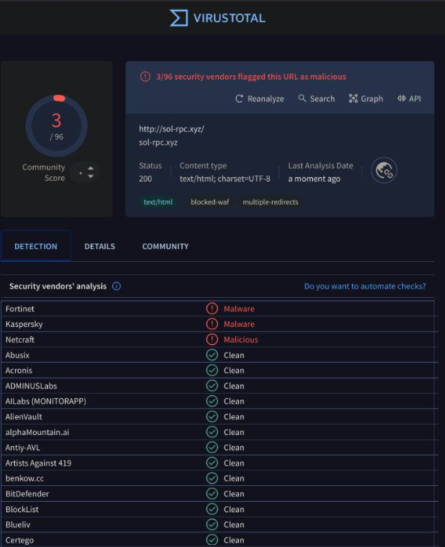Click the Search magnifier icon
This screenshot has height=547, width=445.
click(302, 98)
